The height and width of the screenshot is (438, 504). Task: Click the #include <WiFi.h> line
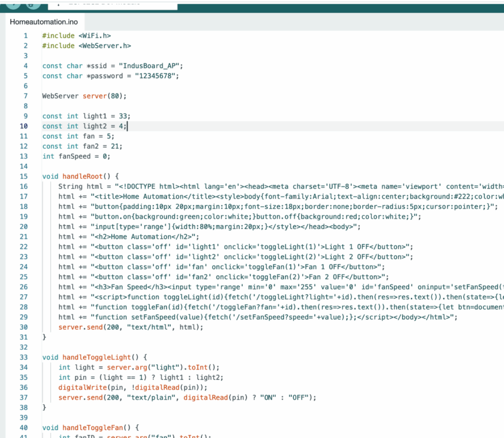pyautogui.click(x=76, y=35)
